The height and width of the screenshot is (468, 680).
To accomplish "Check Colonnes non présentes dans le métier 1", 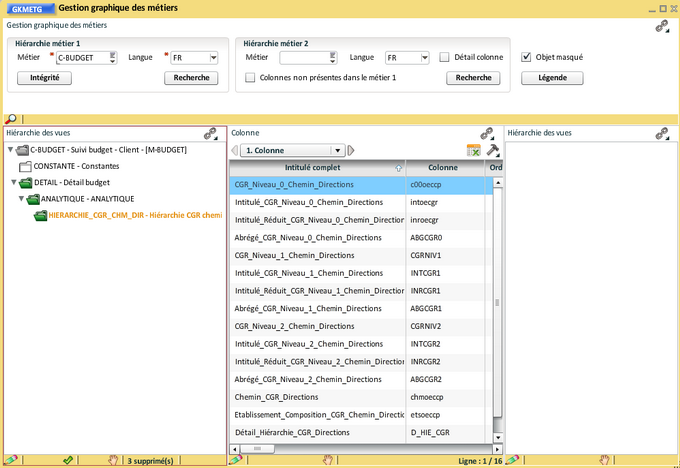I will [250, 77].
